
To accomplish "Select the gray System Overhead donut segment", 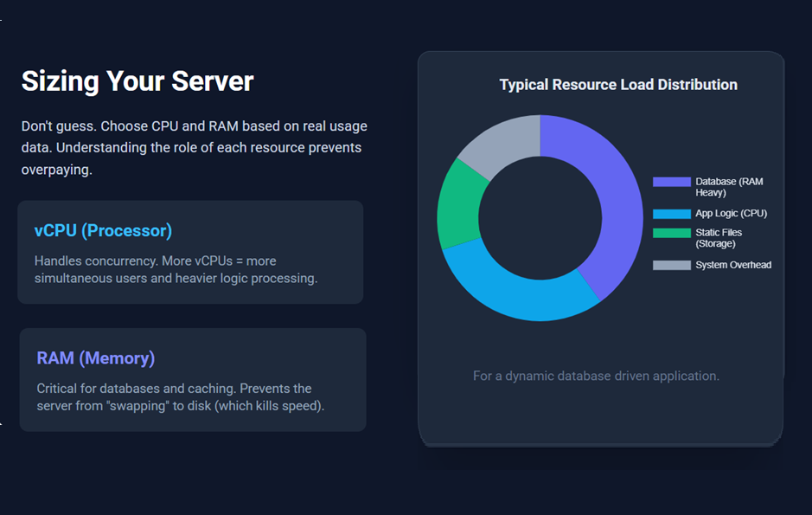I will pos(502,143).
